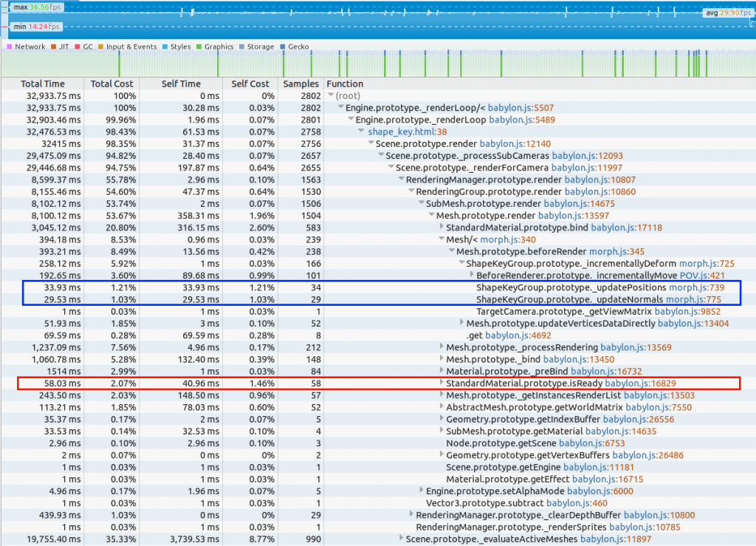The image size is (756, 546).
Task: Expand RenderingManager.prototype._clearDepthBuffer row
Action: 411,515
